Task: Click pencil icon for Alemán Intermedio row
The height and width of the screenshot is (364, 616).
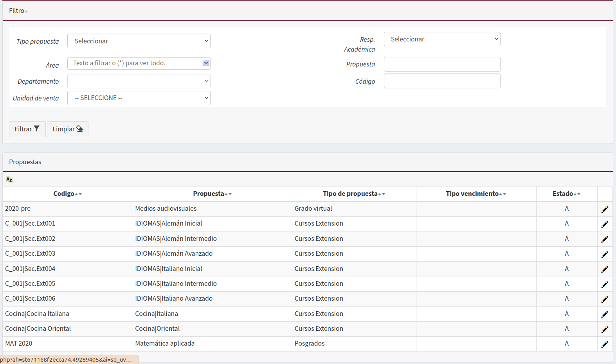Action: coord(605,239)
